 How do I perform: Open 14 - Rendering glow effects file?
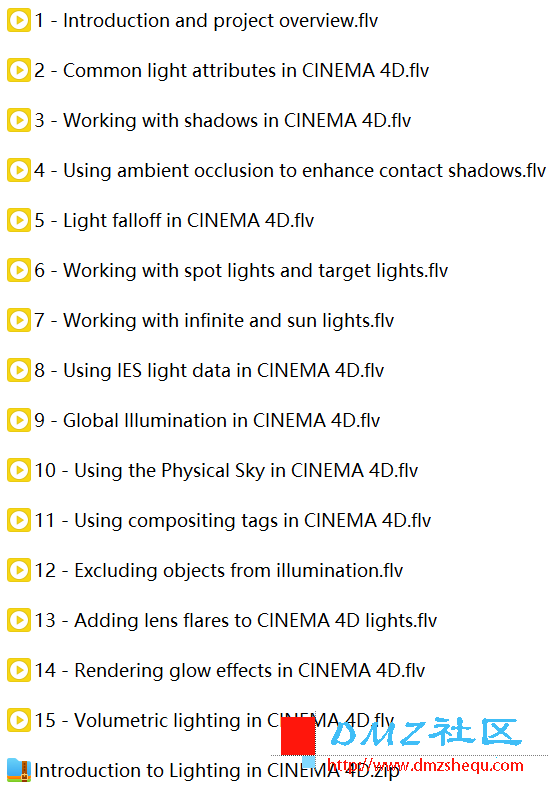click(x=230, y=671)
